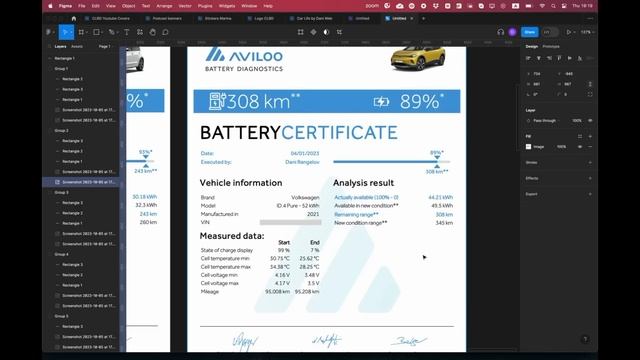
Task: Select the selected Screenshot layer in Group 2
Action: (82, 182)
